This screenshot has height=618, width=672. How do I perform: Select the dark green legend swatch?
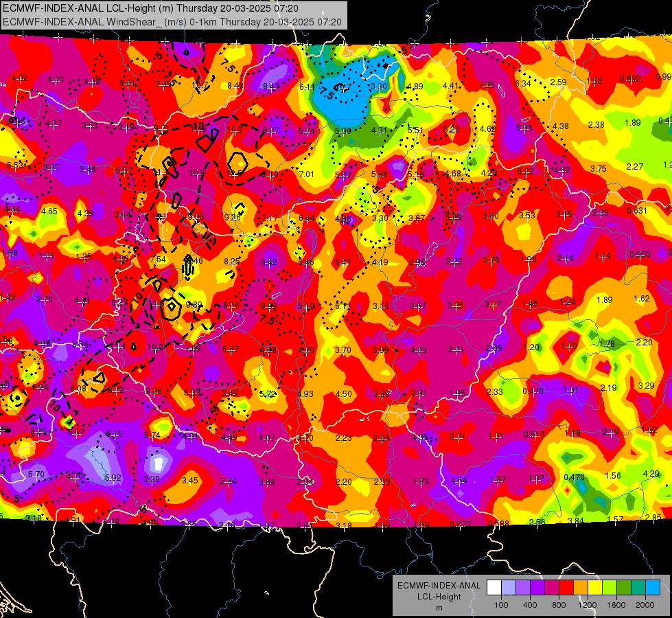pos(624,588)
